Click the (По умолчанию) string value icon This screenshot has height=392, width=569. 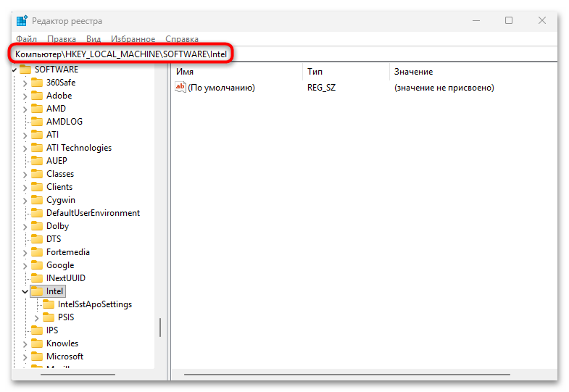coord(180,88)
